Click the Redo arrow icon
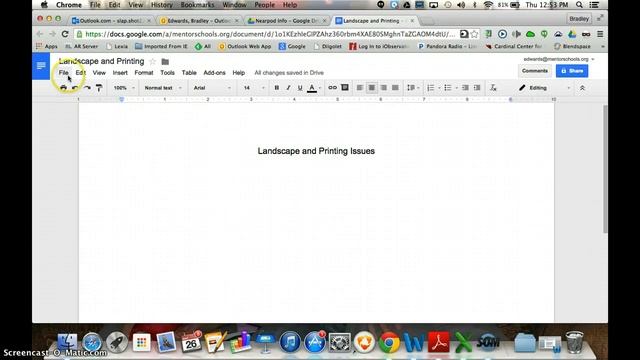640x360 pixels. coord(87,88)
